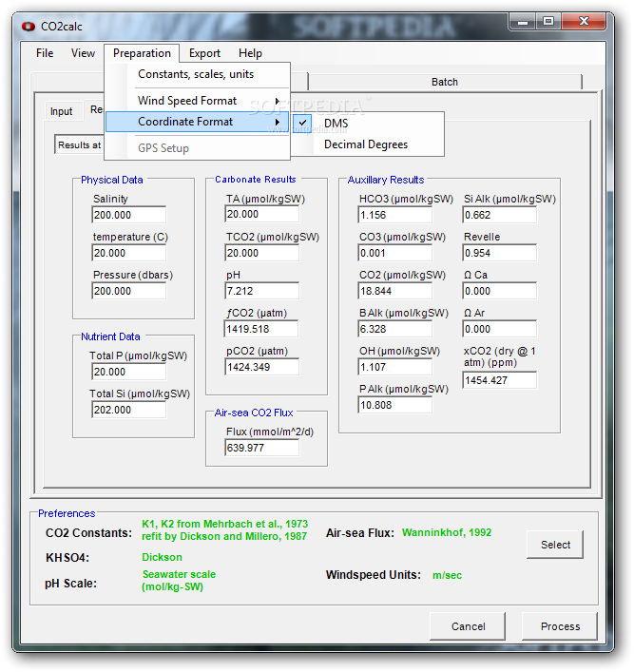Open the Export menu
This screenshot has width=634, height=672.
click(204, 53)
